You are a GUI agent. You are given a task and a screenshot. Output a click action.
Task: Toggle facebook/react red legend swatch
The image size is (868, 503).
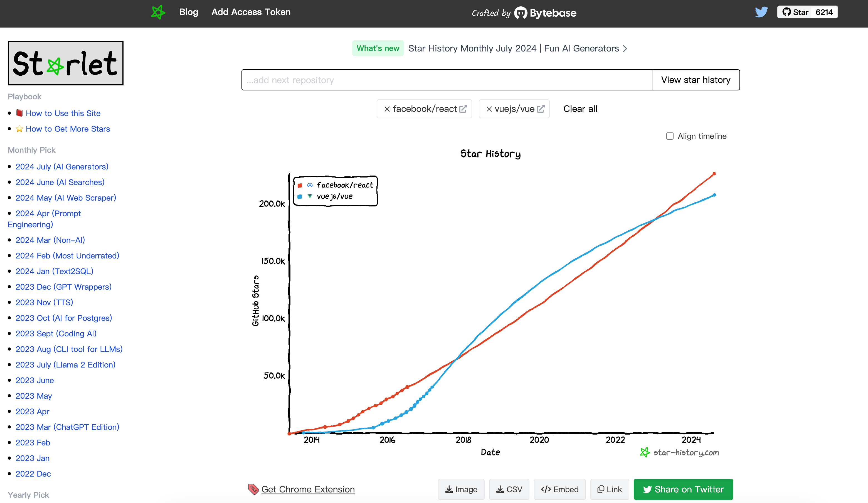click(x=300, y=186)
